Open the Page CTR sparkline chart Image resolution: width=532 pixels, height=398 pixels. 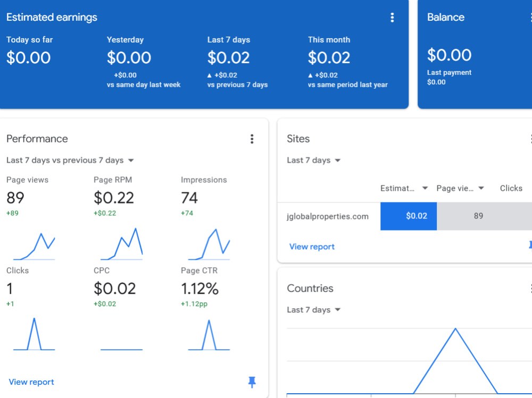click(x=209, y=335)
